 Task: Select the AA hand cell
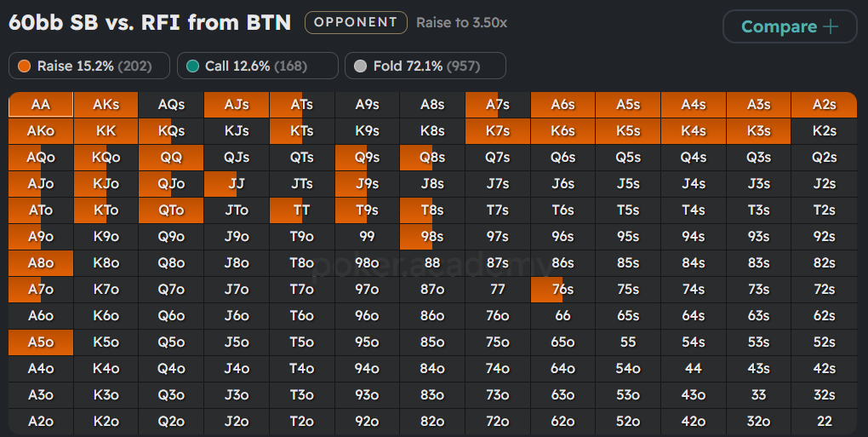[41, 105]
